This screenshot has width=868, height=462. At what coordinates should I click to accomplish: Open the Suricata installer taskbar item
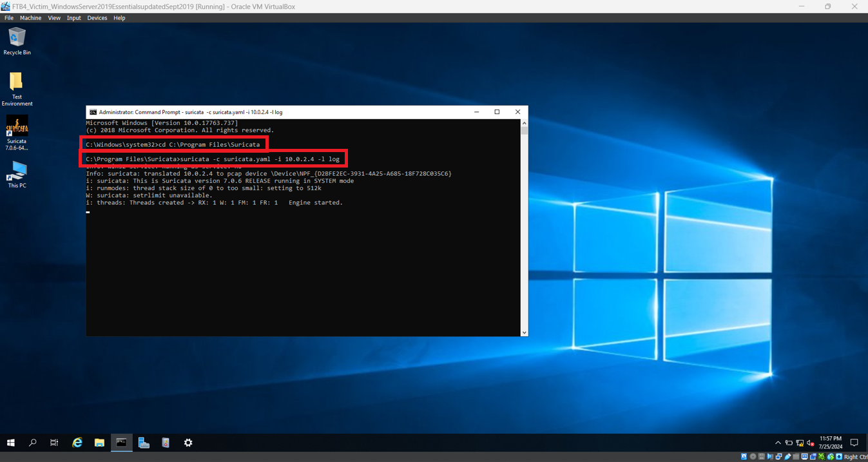tap(166, 443)
